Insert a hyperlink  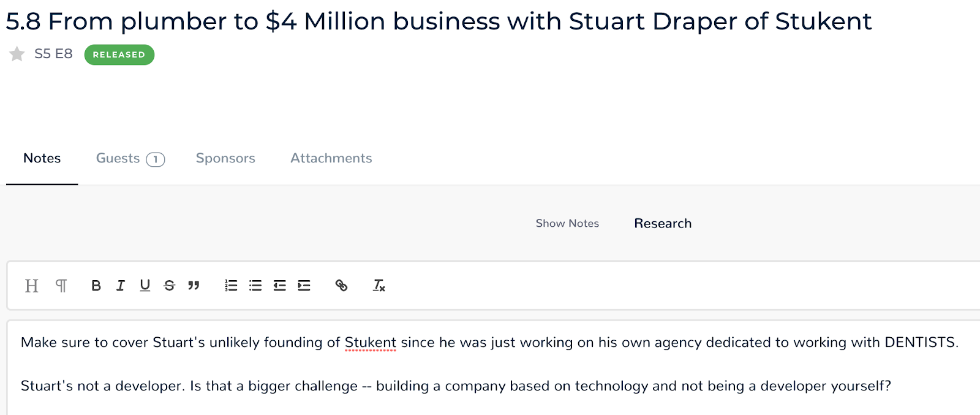click(x=341, y=286)
